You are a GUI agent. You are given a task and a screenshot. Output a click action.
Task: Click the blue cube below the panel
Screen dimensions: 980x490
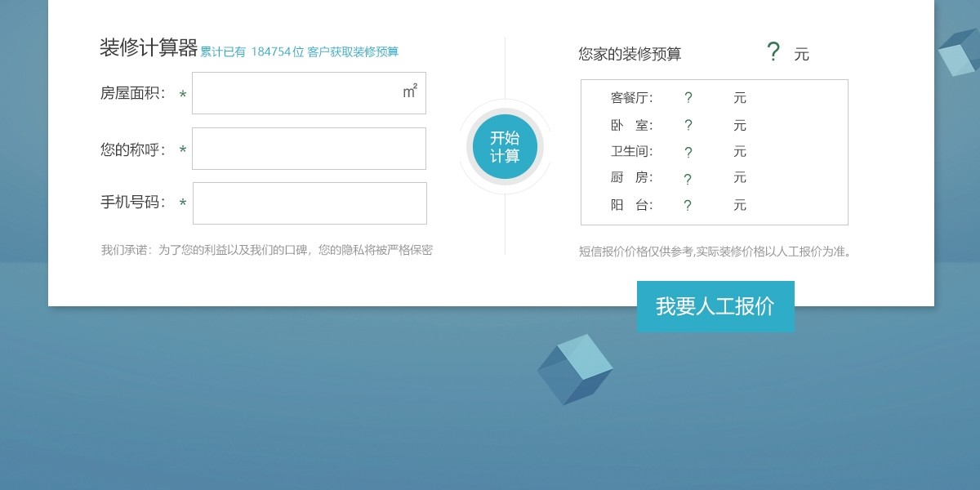tap(575, 369)
